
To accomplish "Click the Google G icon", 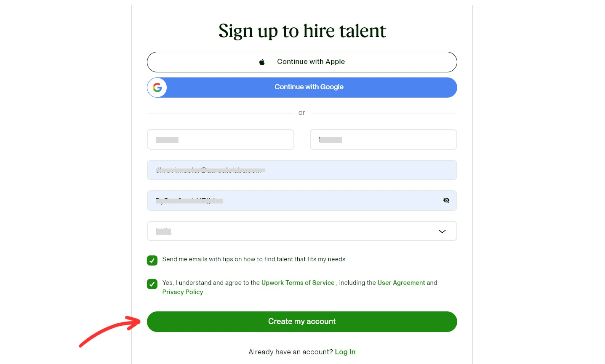I will [157, 87].
